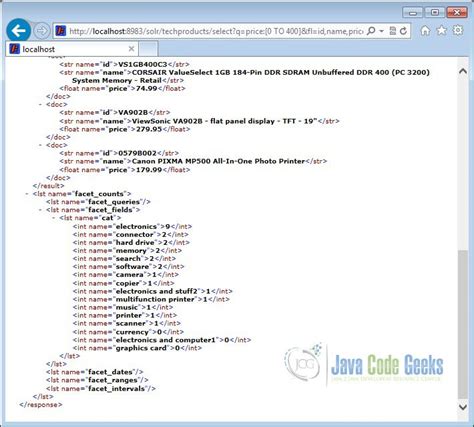Click the closing response tag
Image resolution: width=474 pixels, height=427 pixels.
pyautogui.click(x=41, y=405)
